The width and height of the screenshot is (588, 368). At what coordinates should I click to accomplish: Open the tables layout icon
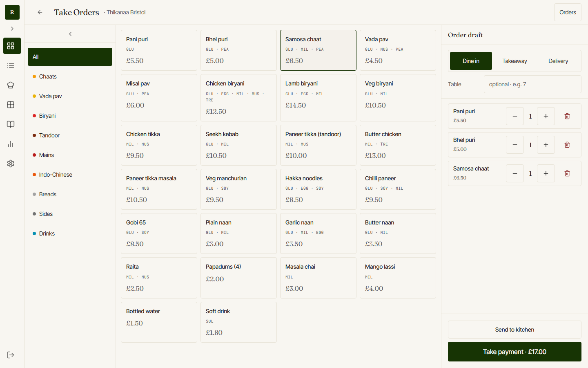tap(11, 105)
